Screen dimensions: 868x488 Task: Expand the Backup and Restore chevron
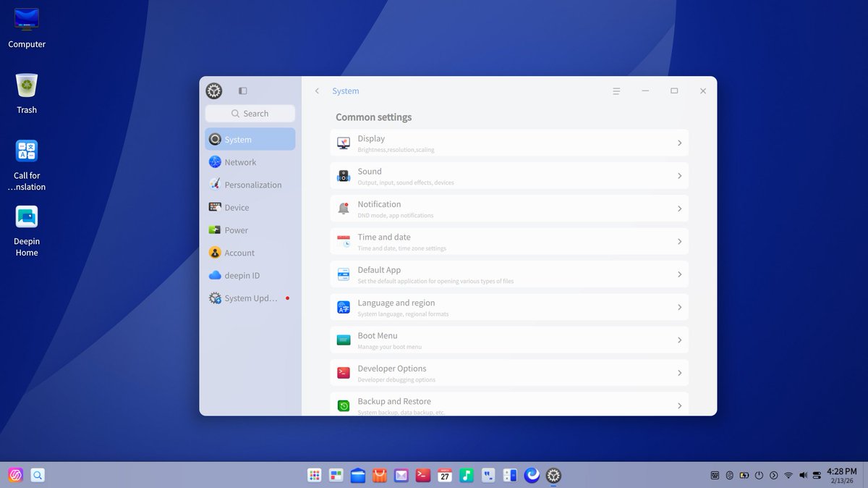(x=678, y=405)
